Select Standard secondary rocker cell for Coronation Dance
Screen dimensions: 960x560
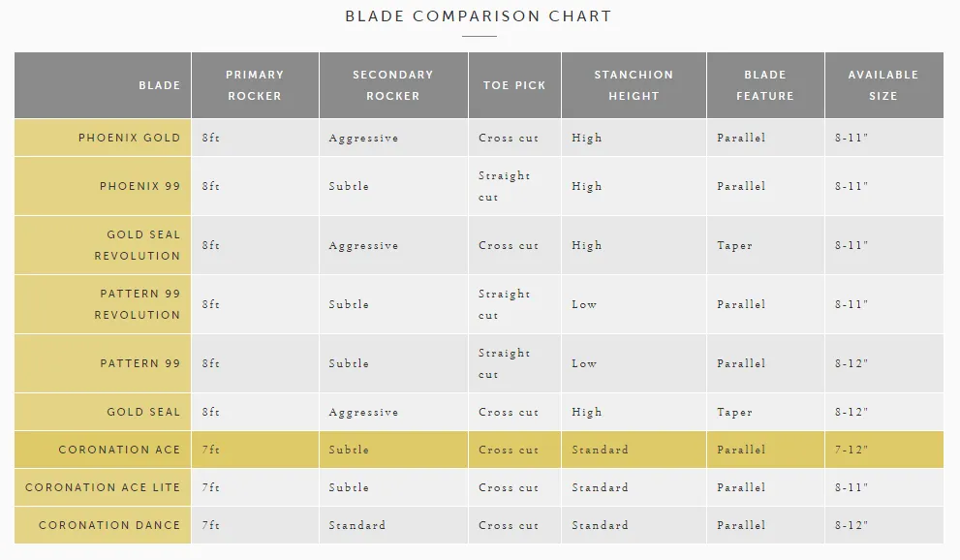(x=356, y=525)
